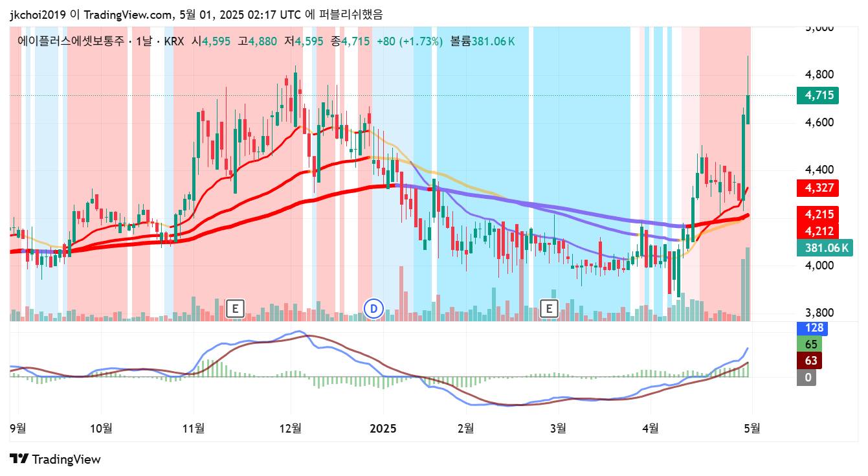Click the teal 381.06K volume axis label
This screenshot has width=868, height=476.
click(x=825, y=247)
